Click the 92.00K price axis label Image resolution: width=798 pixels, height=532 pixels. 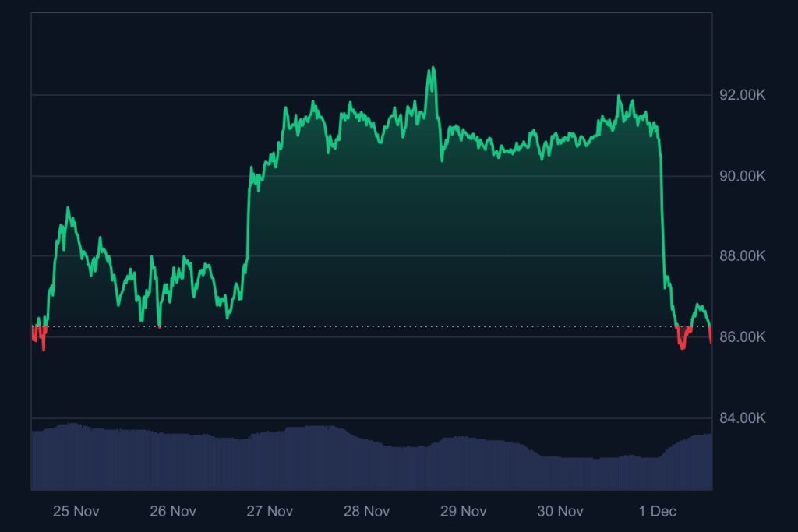click(x=742, y=95)
